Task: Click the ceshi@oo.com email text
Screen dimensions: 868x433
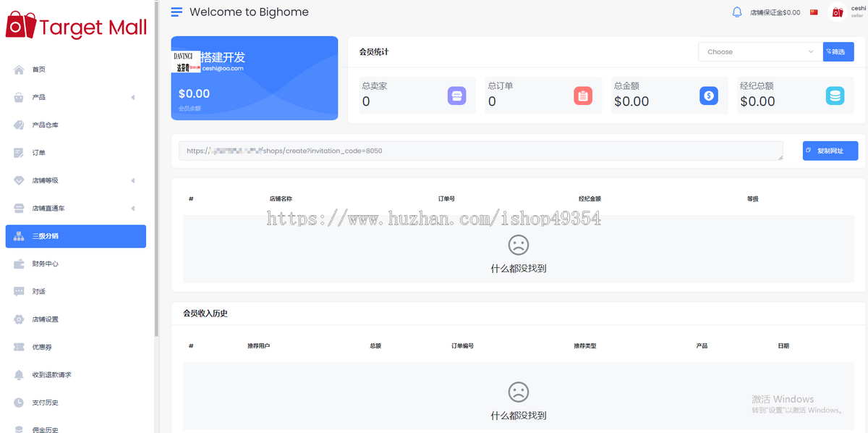Action: (x=223, y=68)
